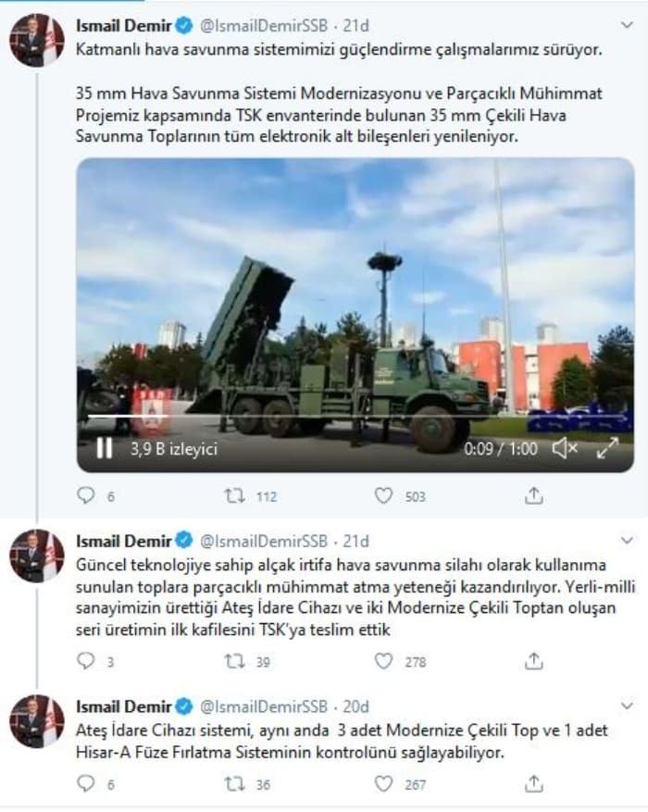Pause the video playback
This screenshot has width=648, height=812.
coord(104,448)
